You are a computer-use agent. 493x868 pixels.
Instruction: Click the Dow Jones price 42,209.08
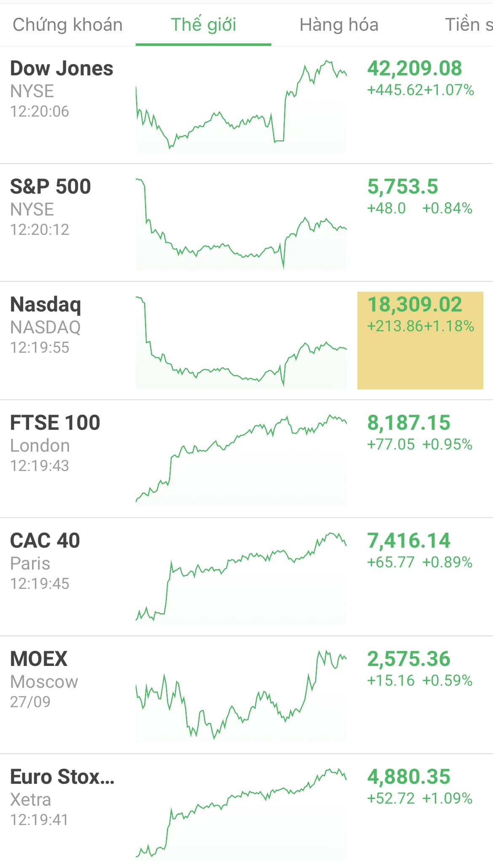[x=415, y=69]
